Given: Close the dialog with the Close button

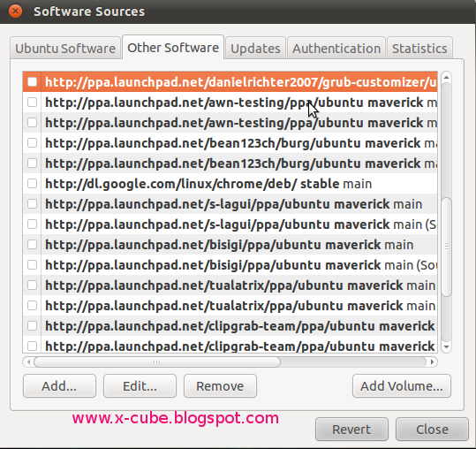Looking at the screenshot, I should pos(432,430).
